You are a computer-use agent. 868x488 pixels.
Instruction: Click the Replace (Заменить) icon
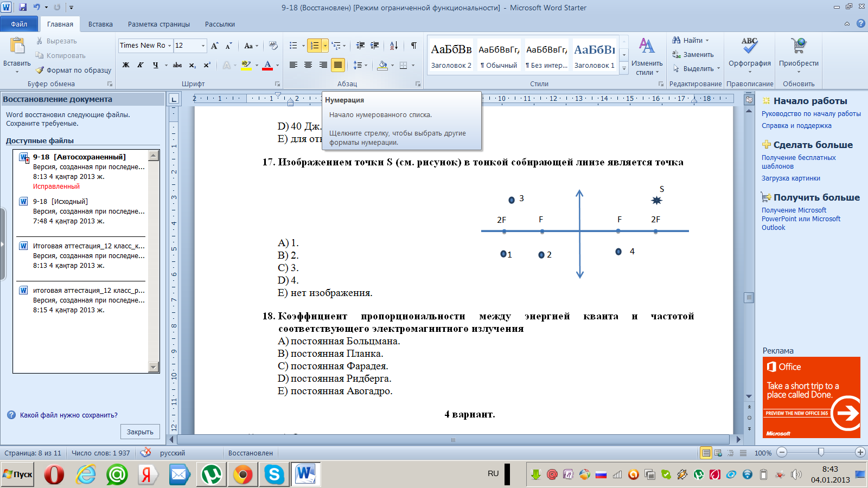[676, 54]
